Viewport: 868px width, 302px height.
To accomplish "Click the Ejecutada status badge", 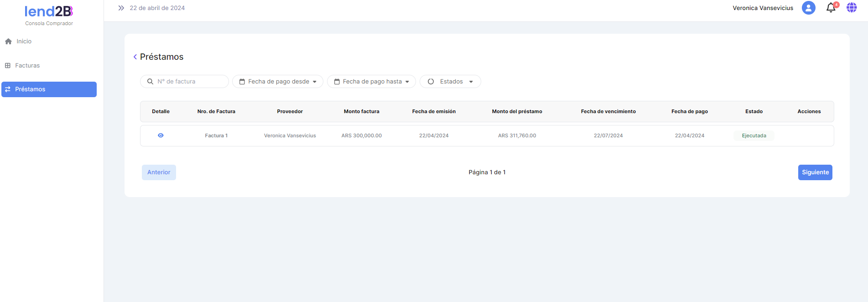I will click(754, 136).
